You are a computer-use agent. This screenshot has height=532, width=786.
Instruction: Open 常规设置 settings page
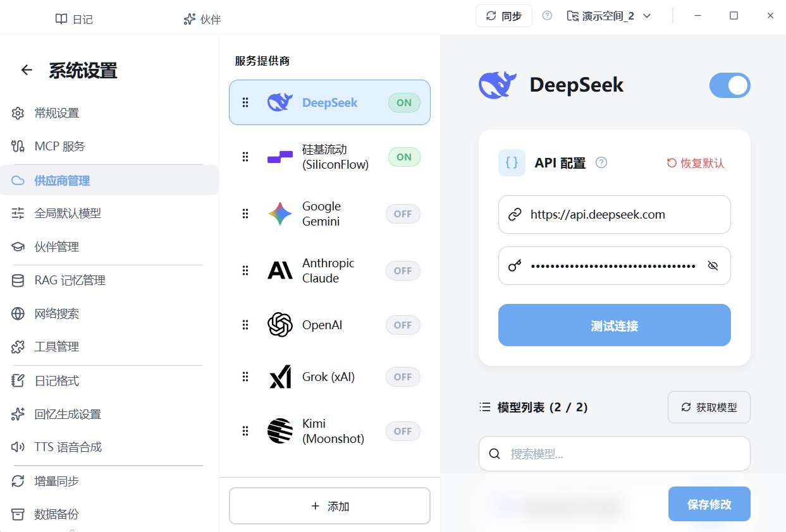[x=109, y=114]
